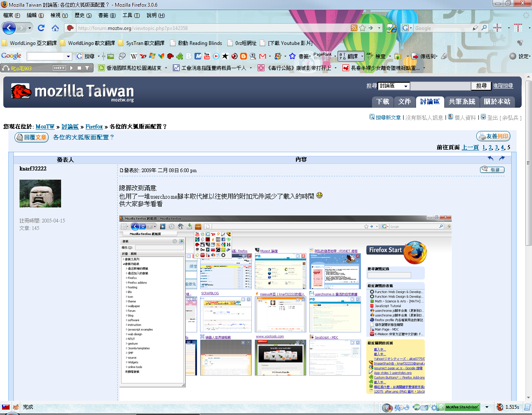This screenshot has width=532, height=415.
Task: Open the history dropdown next to Forward button
Action: (x=30, y=28)
